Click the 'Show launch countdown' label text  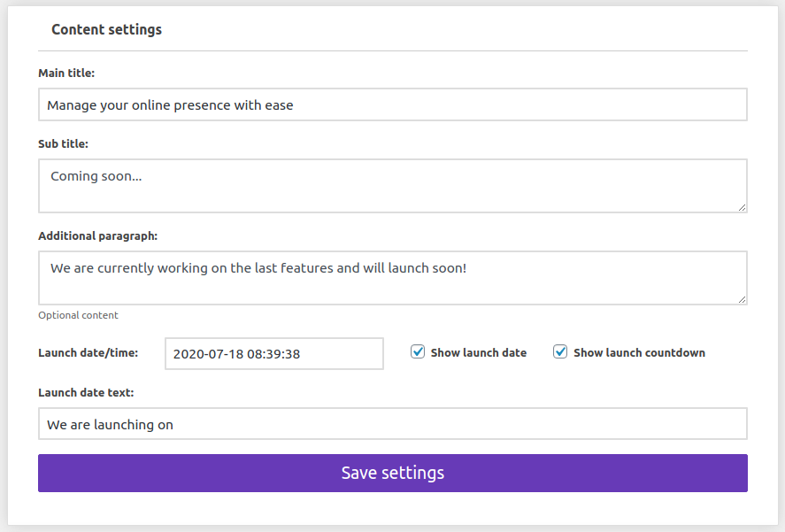(639, 352)
